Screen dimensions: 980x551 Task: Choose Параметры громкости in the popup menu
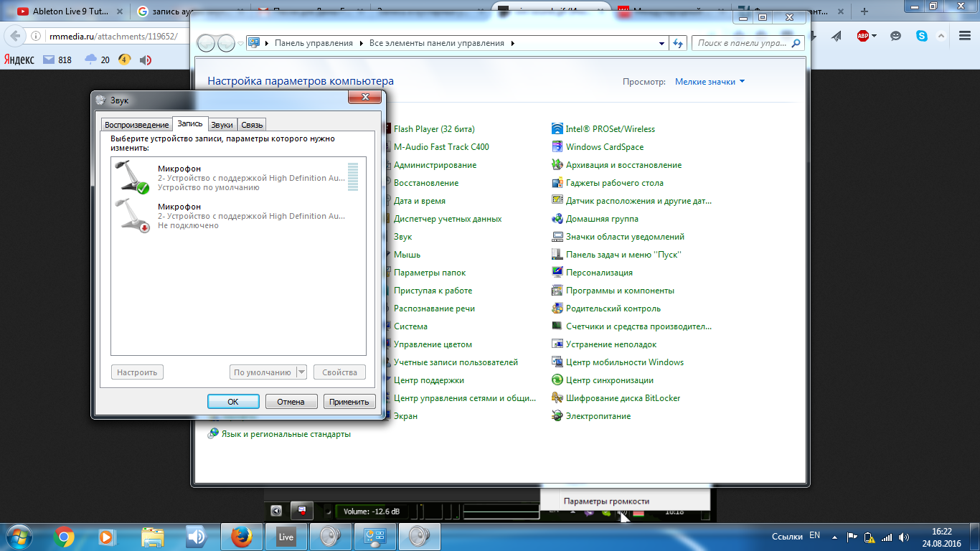click(x=606, y=501)
